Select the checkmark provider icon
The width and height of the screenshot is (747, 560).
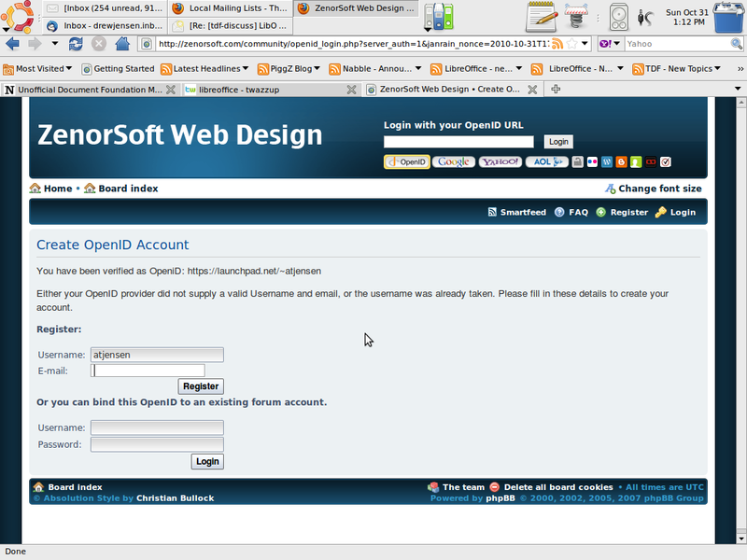pyautogui.click(x=666, y=161)
